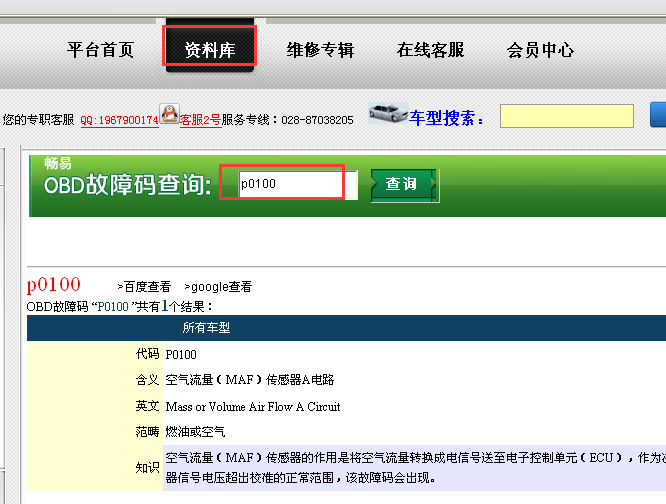Open the >google查看 link
The width and height of the screenshot is (666, 504).
pos(218,287)
